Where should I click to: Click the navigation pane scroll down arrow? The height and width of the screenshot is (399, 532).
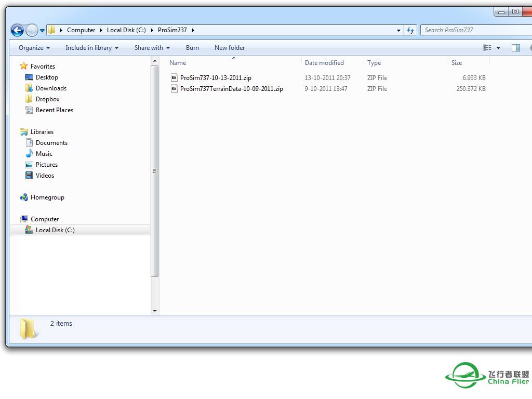[155, 311]
